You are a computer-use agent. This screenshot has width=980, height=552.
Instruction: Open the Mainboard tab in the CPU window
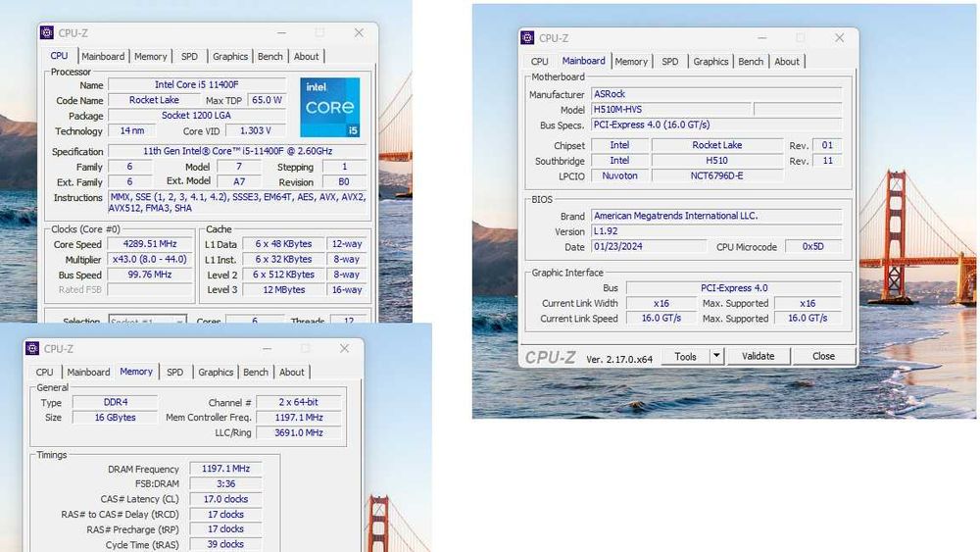103,56
